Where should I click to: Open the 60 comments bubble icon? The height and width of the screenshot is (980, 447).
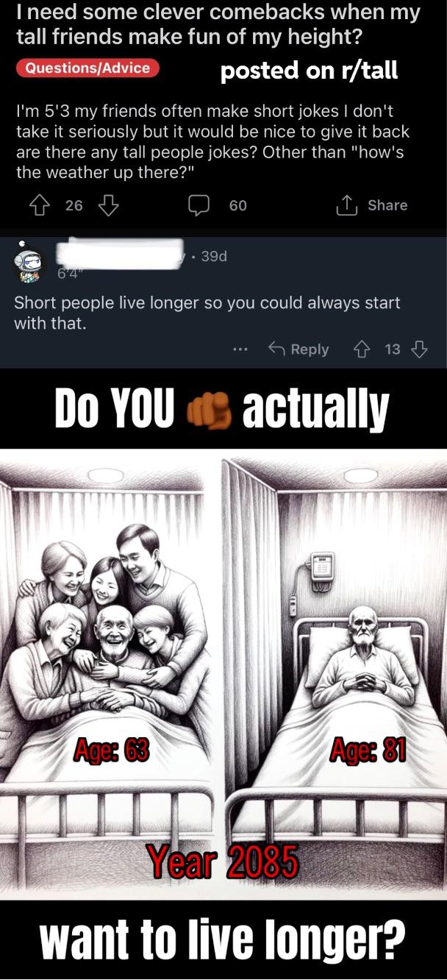199,206
